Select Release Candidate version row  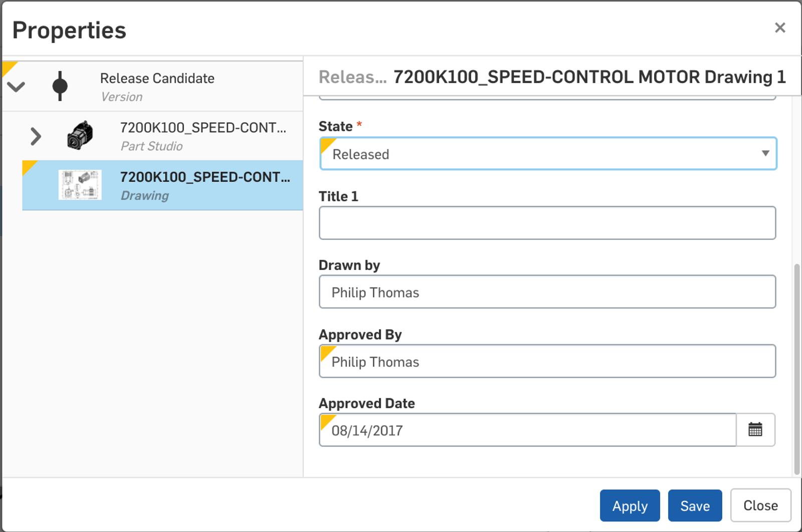pos(157,86)
